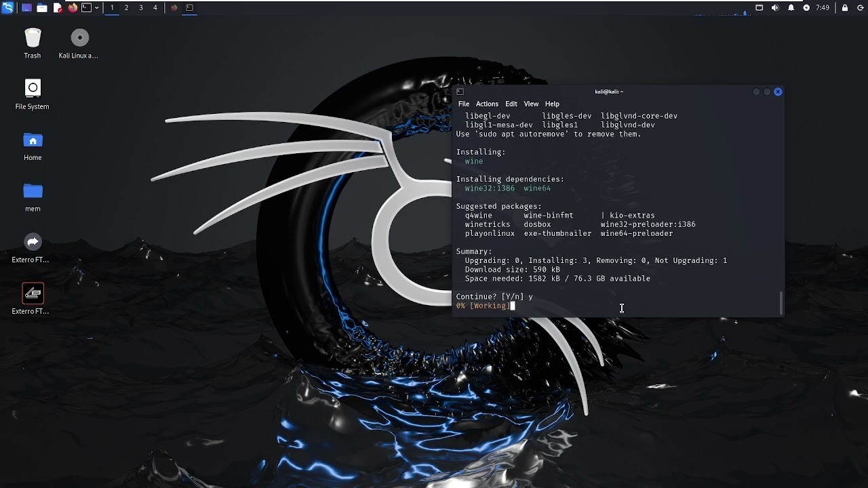This screenshot has height=488, width=868.
Task: Open the terminal Actions menu
Action: click(x=487, y=104)
